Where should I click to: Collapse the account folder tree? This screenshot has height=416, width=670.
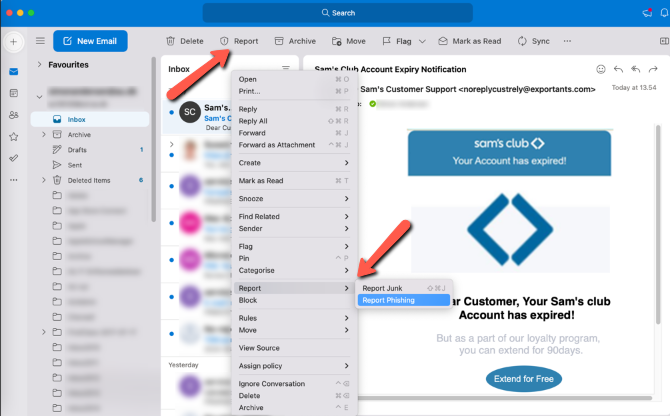(x=39, y=97)
